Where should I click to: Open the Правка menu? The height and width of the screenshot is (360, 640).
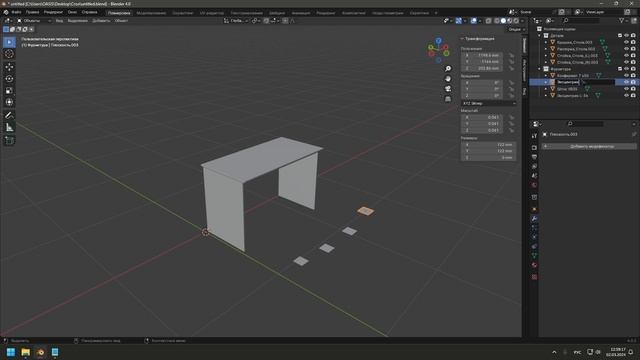point(33,12)
